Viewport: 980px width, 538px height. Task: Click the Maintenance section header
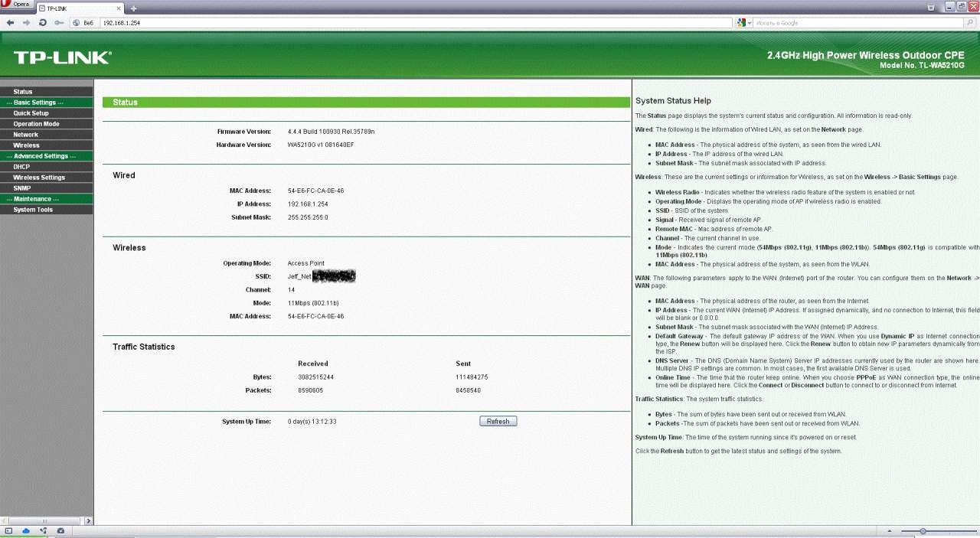(32, 199)
